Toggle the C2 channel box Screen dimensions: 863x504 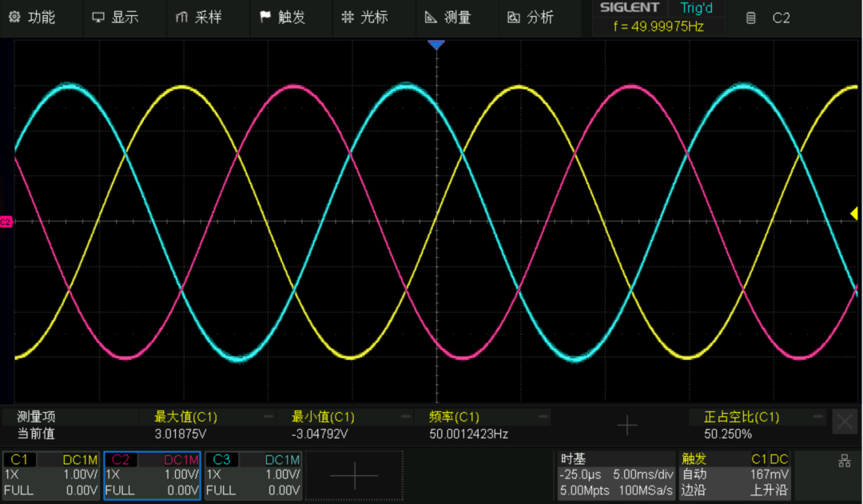pos(152,475)
